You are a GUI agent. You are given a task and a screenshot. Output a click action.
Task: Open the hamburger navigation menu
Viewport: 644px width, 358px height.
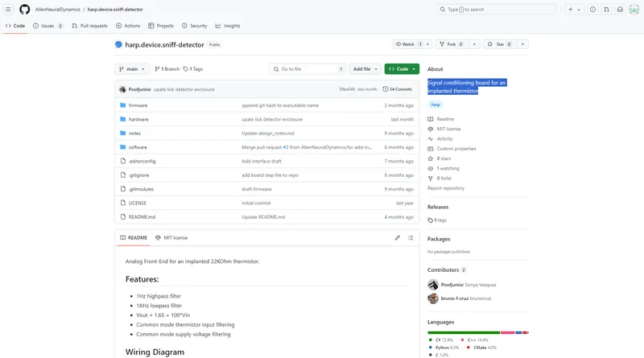coord(8,9)
